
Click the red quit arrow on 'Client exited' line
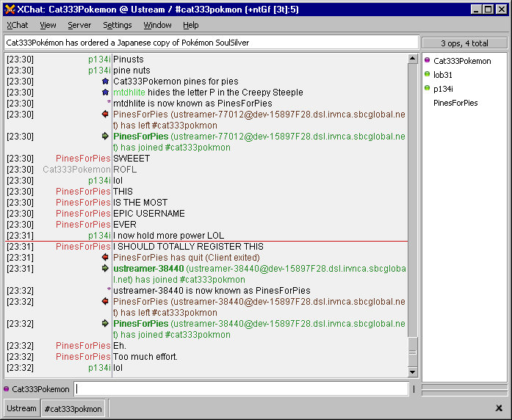click(105, 258)
